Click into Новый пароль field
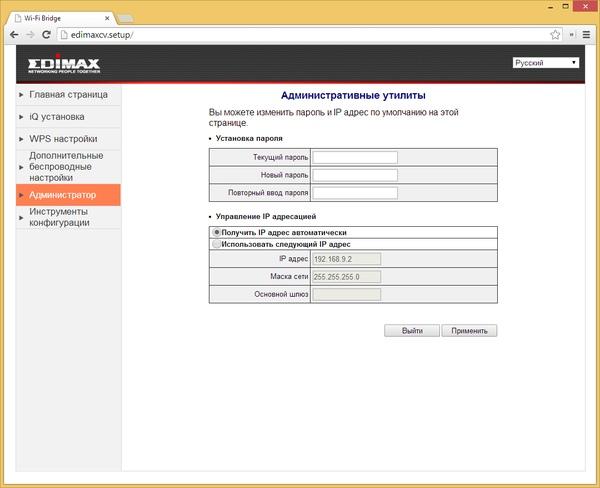This screenshot has width=600, height=488. pyautogui.click(x=355, y=175)
